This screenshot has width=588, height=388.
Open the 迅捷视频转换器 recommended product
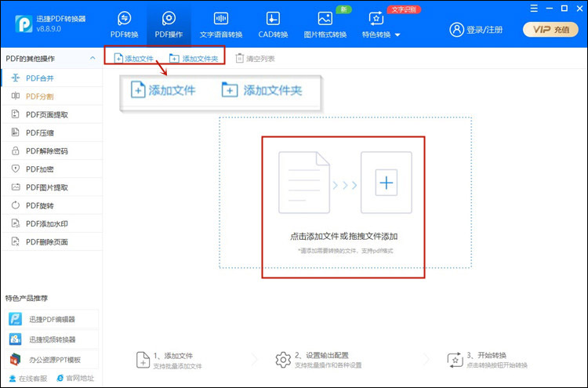click(x=52, y=339)
